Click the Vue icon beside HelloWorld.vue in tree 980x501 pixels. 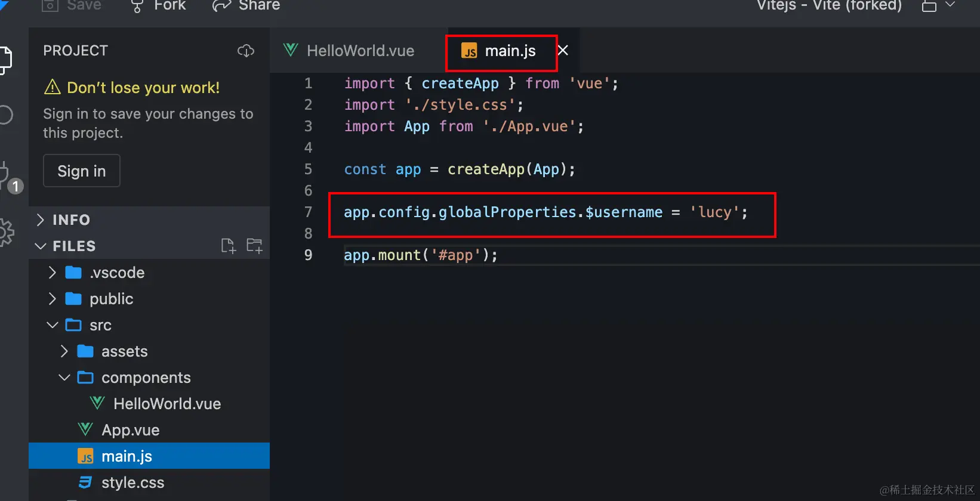click(97, 403)
